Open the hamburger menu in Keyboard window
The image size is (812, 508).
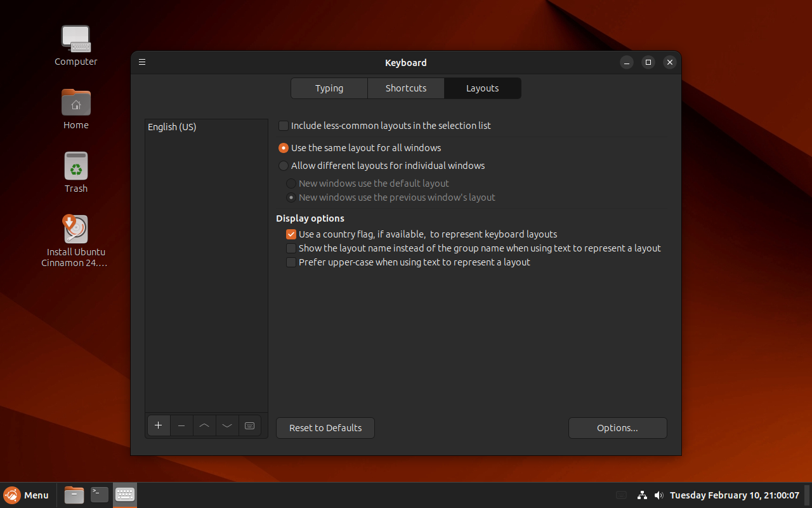pos(142,62)
